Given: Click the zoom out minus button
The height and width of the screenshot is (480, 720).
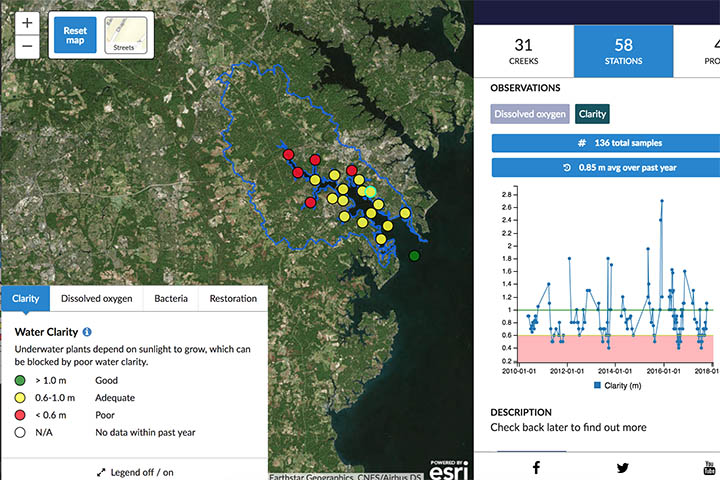Looking at the screenshot, I should click(x=27, y=46).
